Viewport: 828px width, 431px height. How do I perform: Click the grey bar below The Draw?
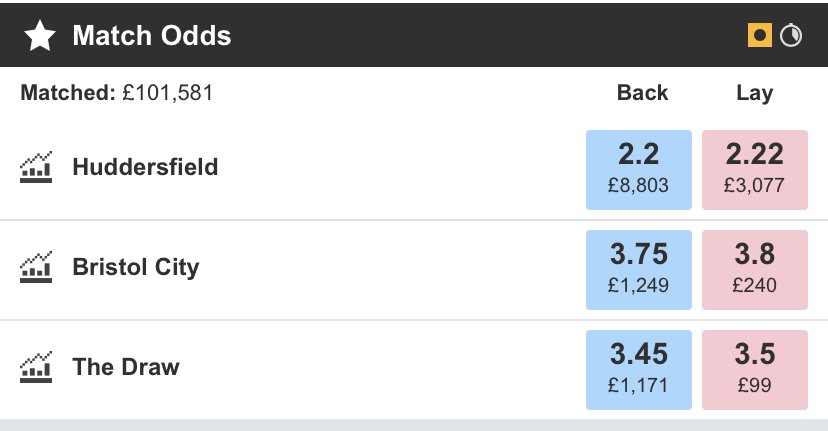[x=414, y=425]
